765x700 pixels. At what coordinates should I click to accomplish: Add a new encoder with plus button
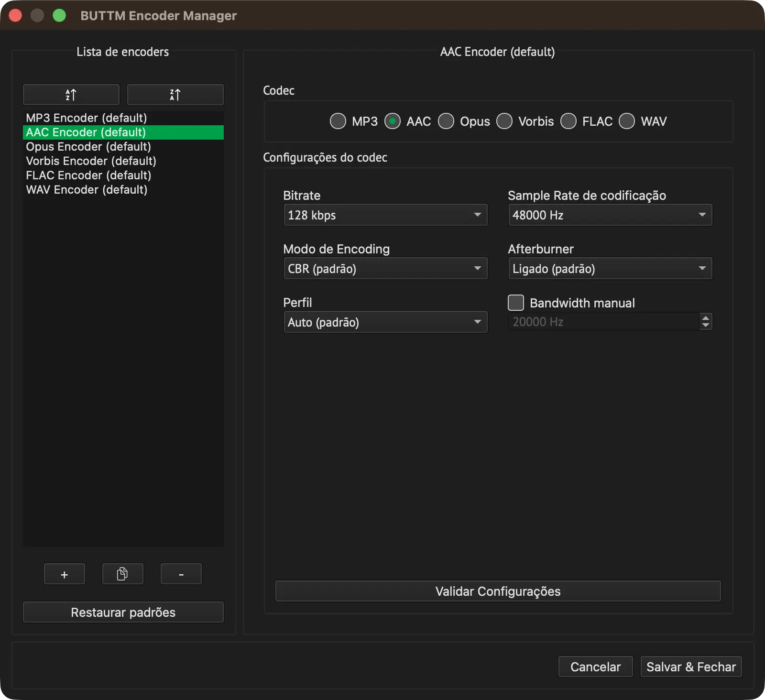65,574
